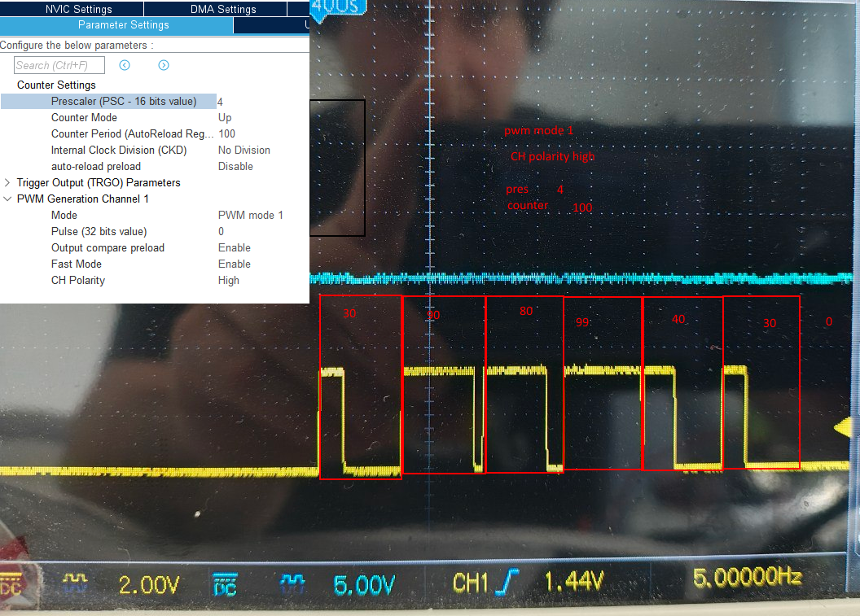Switch to the DMA Settings tab
860x616 pixels.
pos(223,9)
